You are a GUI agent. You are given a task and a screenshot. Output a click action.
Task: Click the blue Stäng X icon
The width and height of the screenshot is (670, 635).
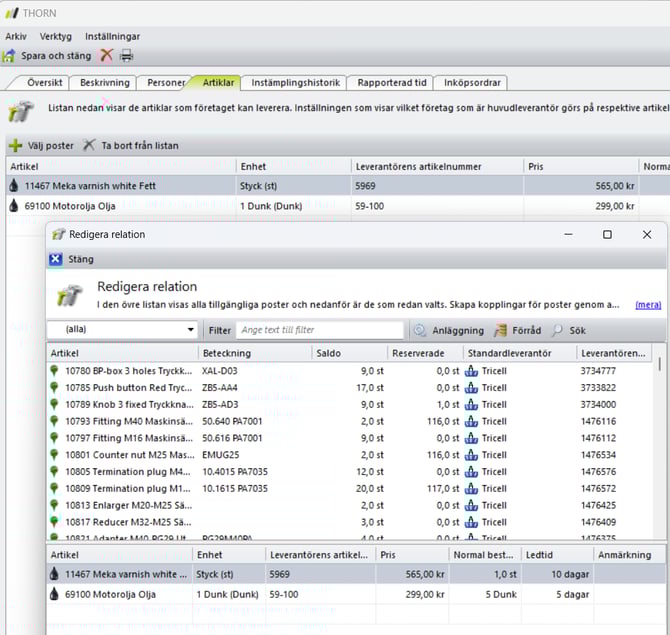pyautogui.click(x=56, y=259)
